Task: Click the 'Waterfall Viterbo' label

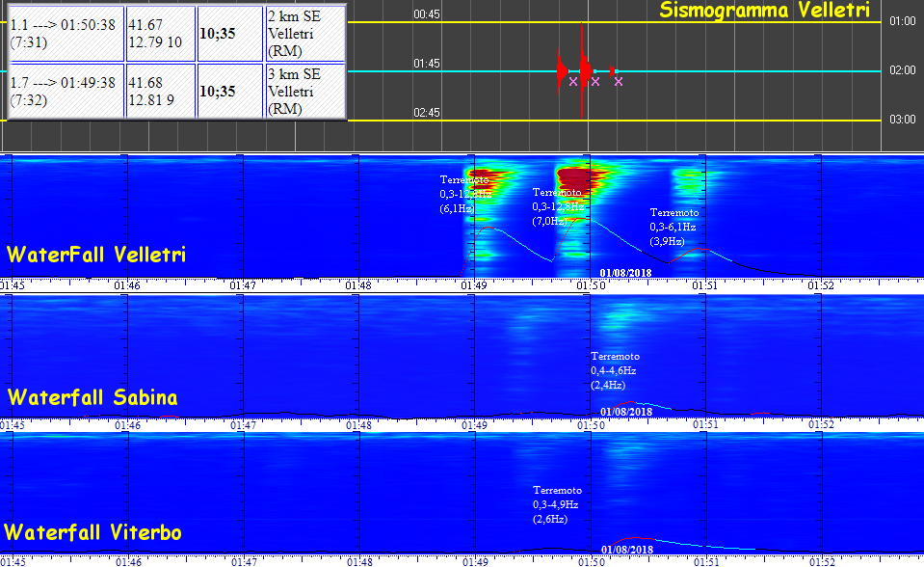Action: point(92,532)
